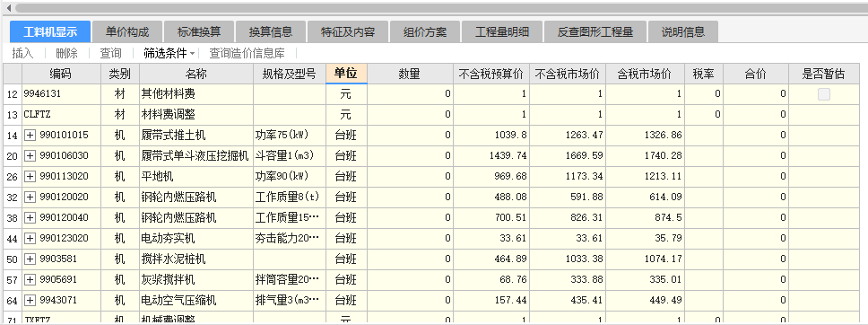Click price 1039.8 for 履带式推土机

click(x=491, y=136)
